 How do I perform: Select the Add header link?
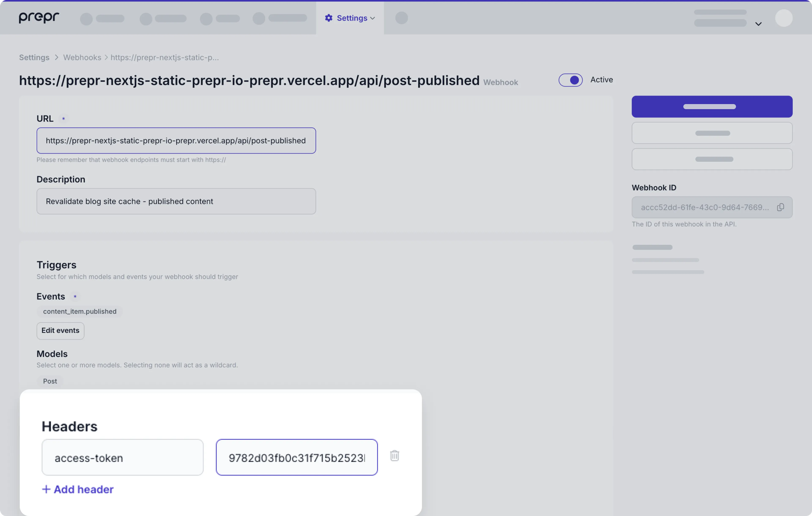(83, 489)
